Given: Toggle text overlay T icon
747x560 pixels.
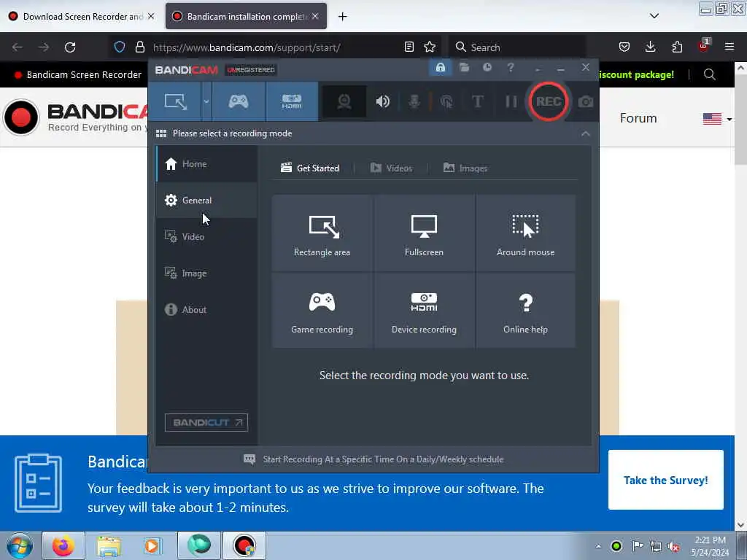Looking at the screenshot, I should 477,101.
